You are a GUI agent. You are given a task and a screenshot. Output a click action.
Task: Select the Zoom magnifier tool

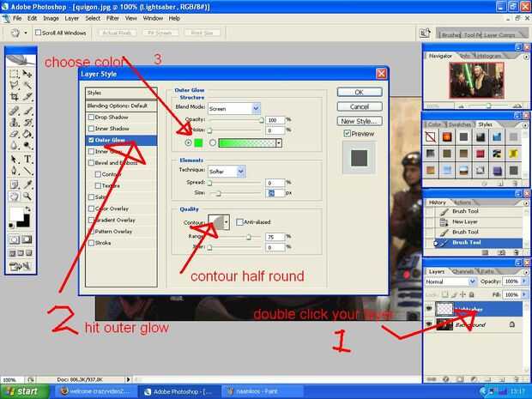pyautogui.click(x=27, y=196)
